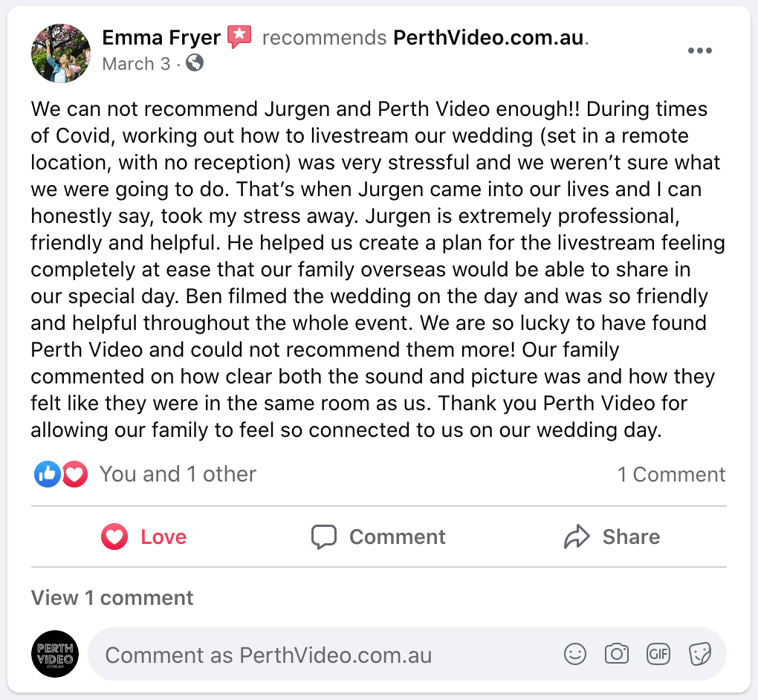This screenshot has height=700, width=758.
Task: Click the recommendation star badge icon
Action: pos(239,37)
